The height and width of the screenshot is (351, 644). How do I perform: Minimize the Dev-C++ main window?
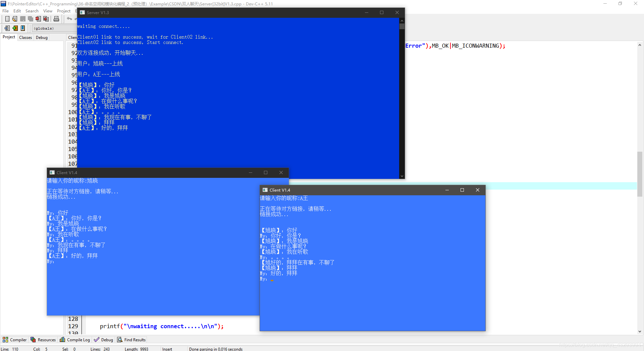(605, 4)
